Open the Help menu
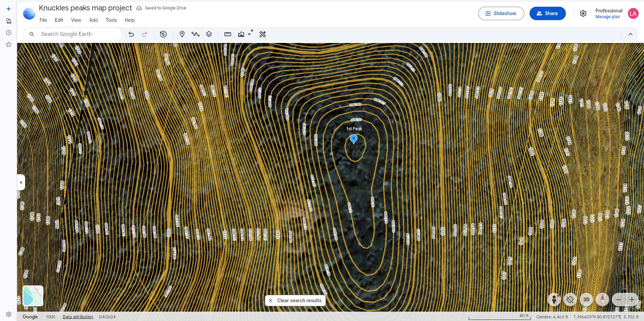 point(130,20)
